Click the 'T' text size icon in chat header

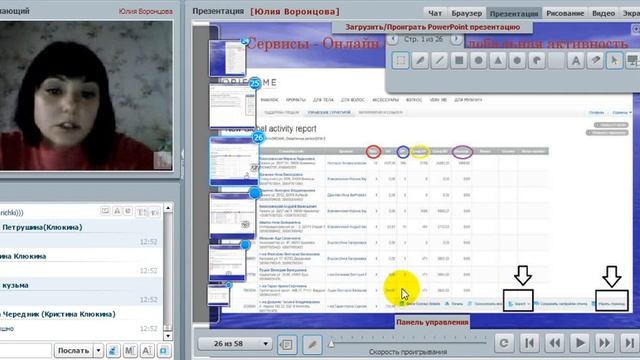pyautogui.click(x=141, y=212)
